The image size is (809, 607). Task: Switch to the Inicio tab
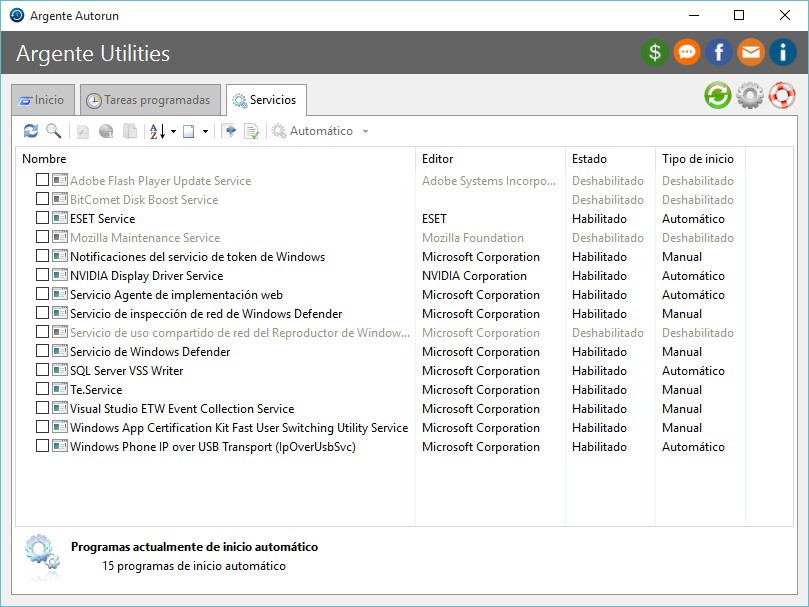tap(41, 100)
